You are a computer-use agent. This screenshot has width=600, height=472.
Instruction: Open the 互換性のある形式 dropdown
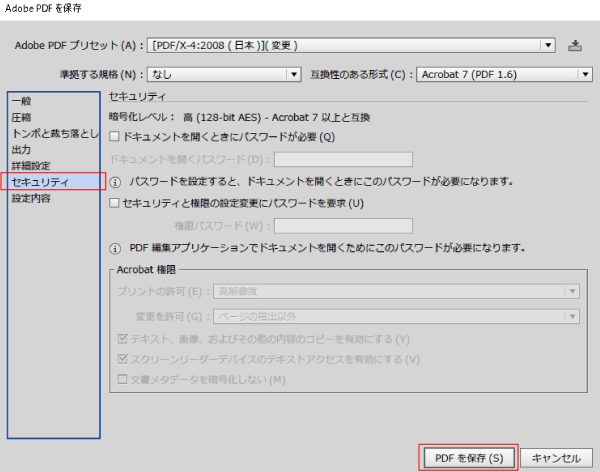tap(504, 74)
